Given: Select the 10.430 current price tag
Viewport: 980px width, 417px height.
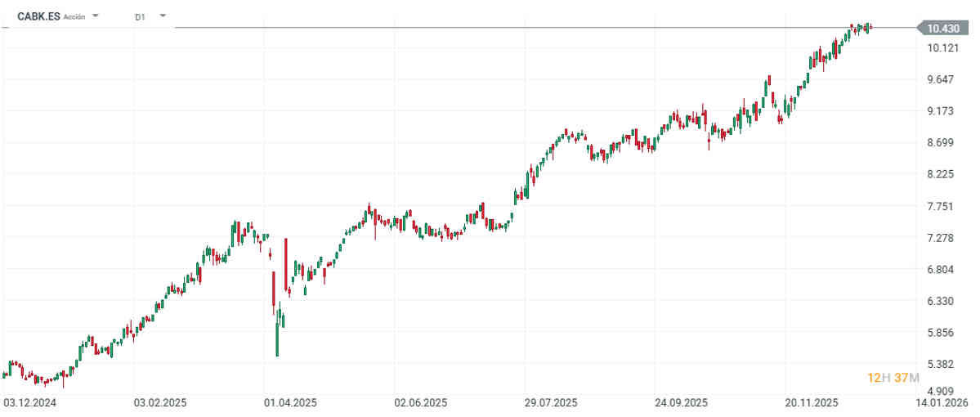Looking at the screenshot, I should [942, 29].
